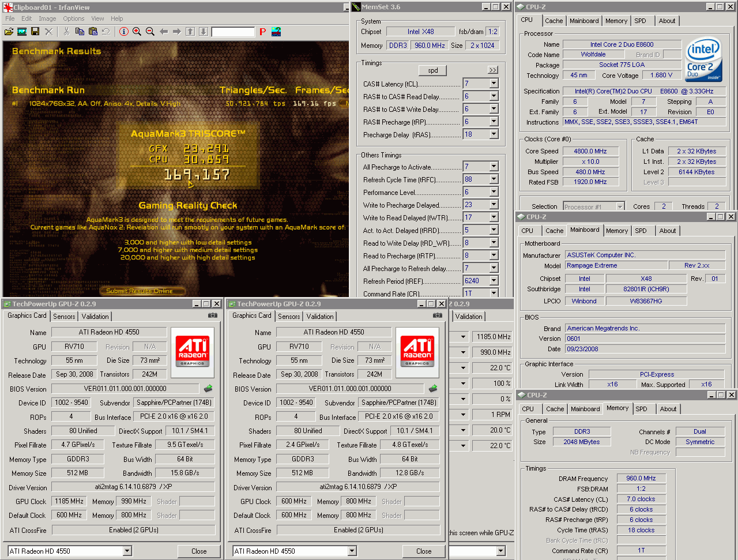
Task: Click the Cut scissors icon in IrfanView
Action: (x=66, y=32)
